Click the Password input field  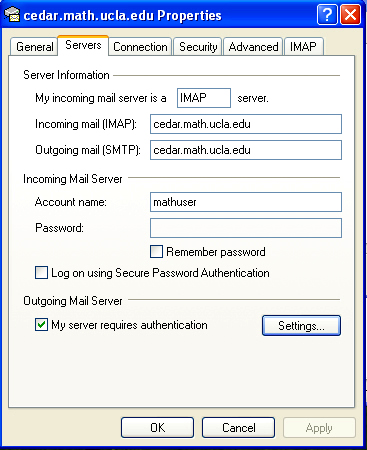pos(246,228)
